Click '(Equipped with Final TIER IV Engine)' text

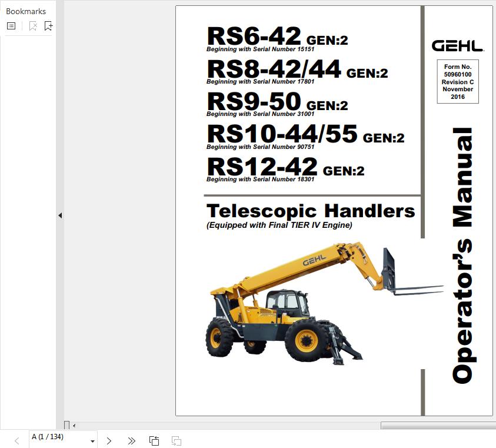pyautogui.click(x=279, y=225)
